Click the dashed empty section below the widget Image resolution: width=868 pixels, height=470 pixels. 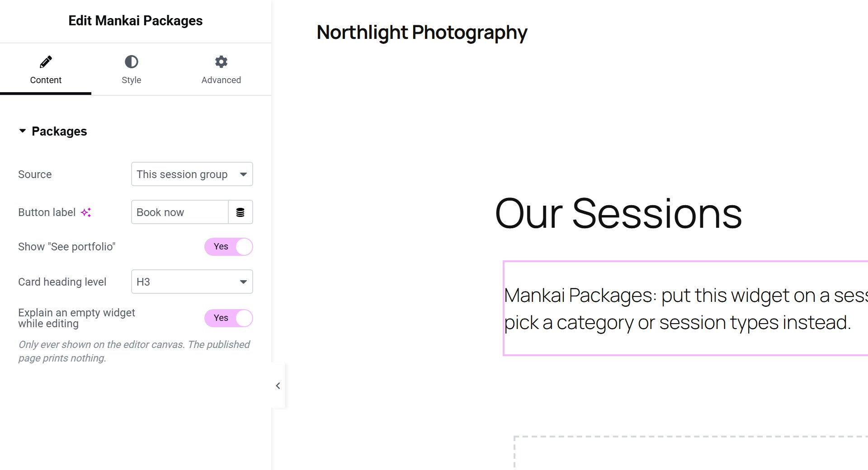point(691,452)
